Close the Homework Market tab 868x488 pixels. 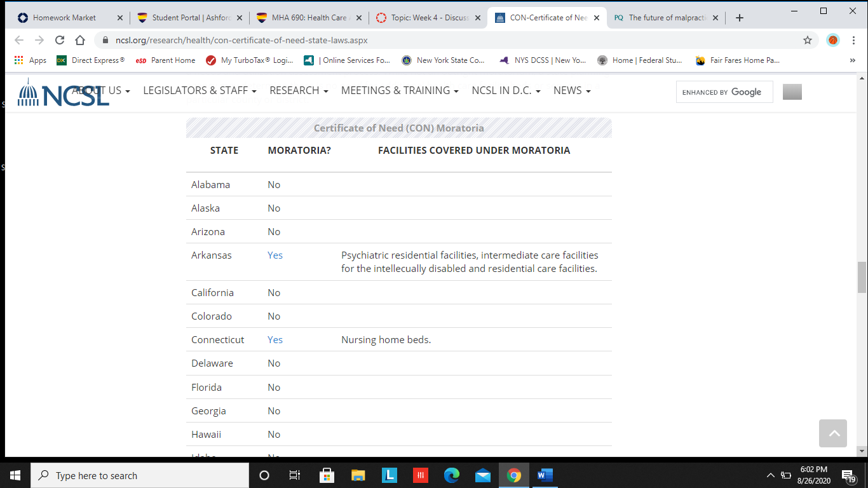(120, 18)
